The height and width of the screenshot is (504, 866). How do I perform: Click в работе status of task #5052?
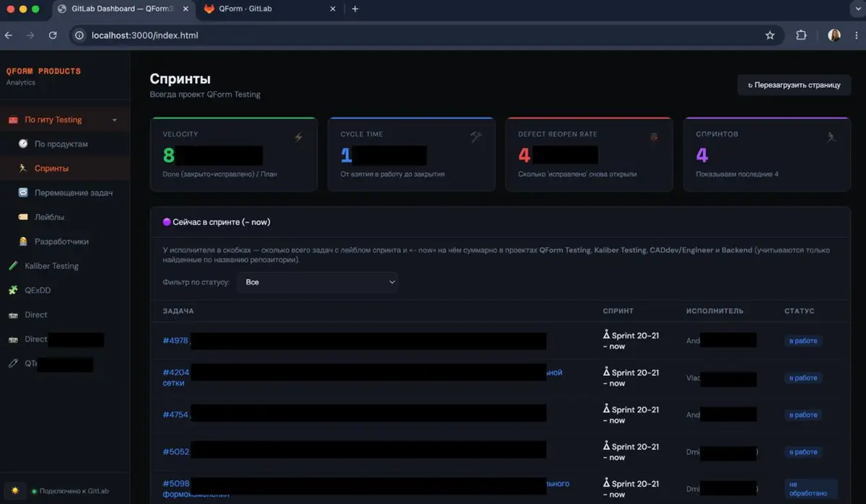click(803, 452)
